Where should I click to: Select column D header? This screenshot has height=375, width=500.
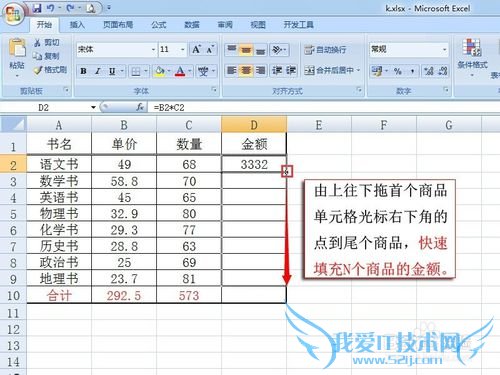pos(254,125)
